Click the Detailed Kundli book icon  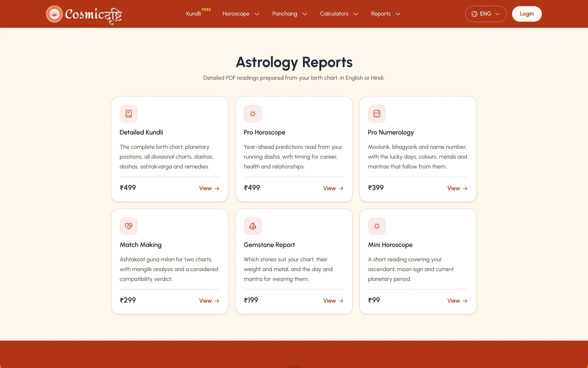point(129,114)
